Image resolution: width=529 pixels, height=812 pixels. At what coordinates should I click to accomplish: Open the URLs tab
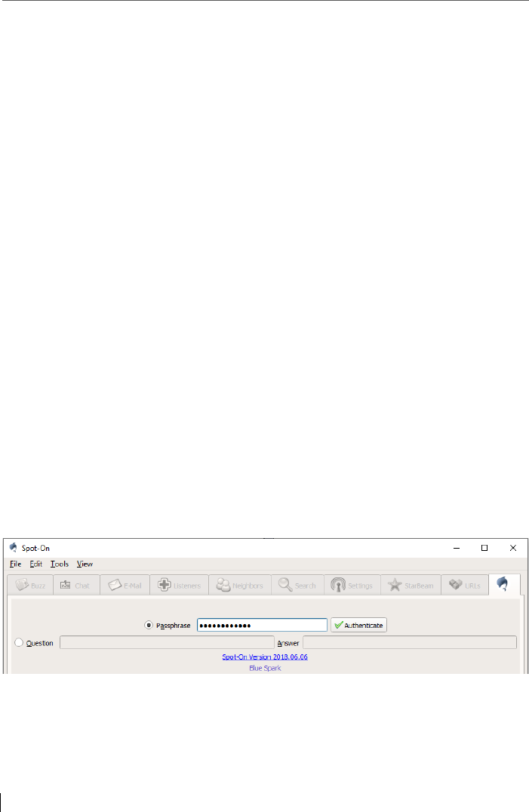[465, 585]
